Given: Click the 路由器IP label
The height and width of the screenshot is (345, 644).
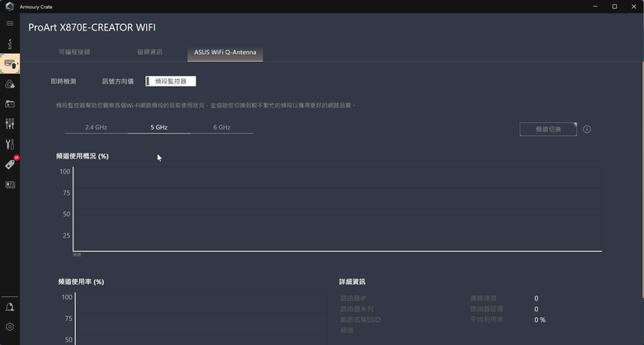Looking at the screenshot, I should tap(353, 298).
